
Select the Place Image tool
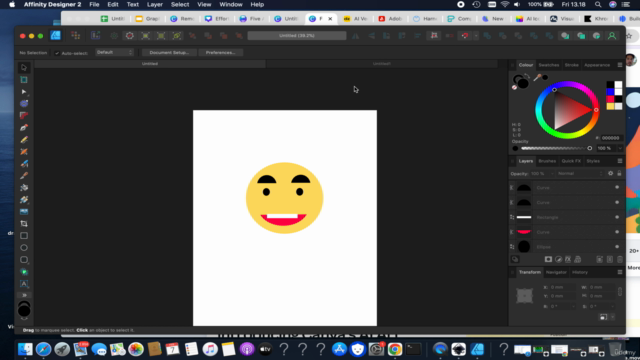[x=24, y=211]
